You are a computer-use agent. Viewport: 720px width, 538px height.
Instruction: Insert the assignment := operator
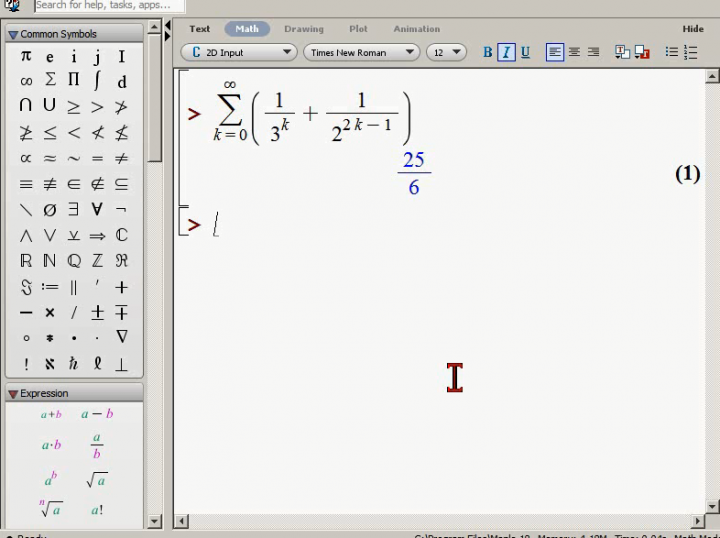tap(50, 287)
